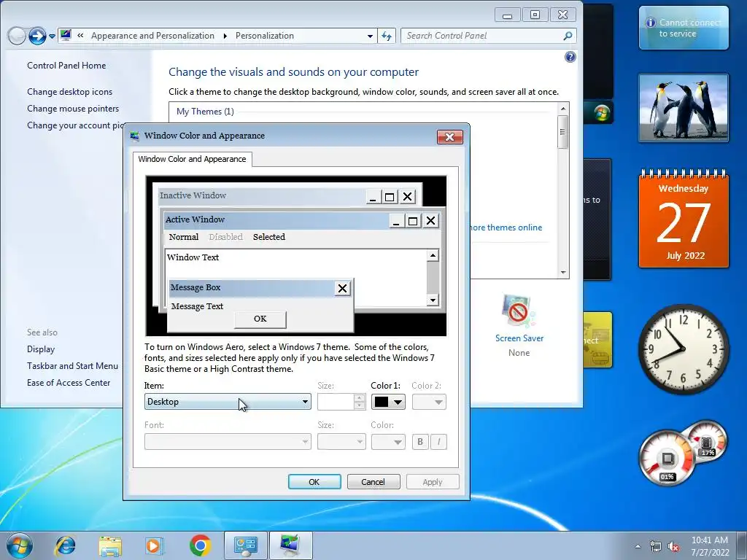Click Normal menu in preview
Viewport: 747px width, 560px height.
pos(183,237)
